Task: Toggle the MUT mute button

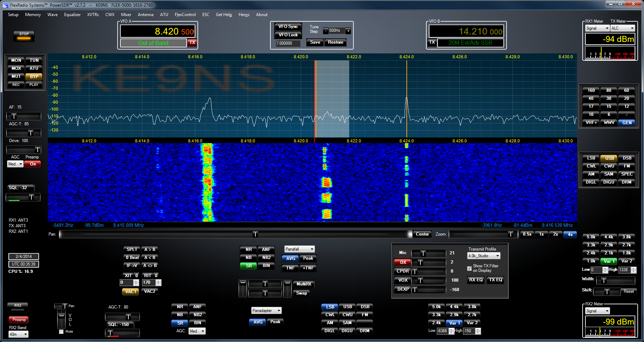Action: point(16,76)
